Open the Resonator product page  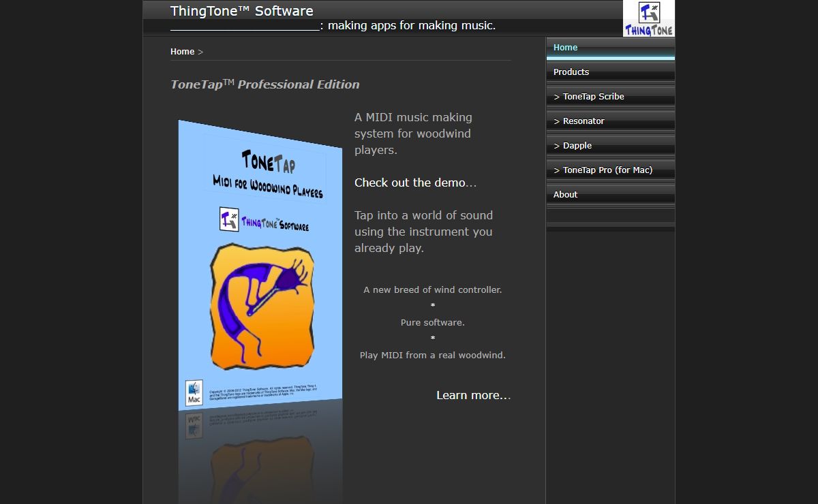click(x=611, y=121)
